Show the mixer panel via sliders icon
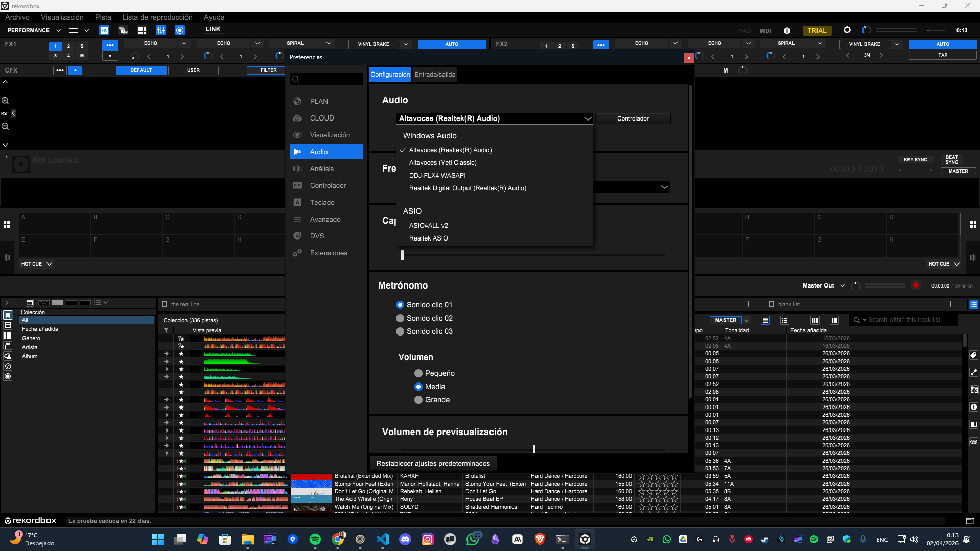 pyautogui.click(x=161, y=30)
